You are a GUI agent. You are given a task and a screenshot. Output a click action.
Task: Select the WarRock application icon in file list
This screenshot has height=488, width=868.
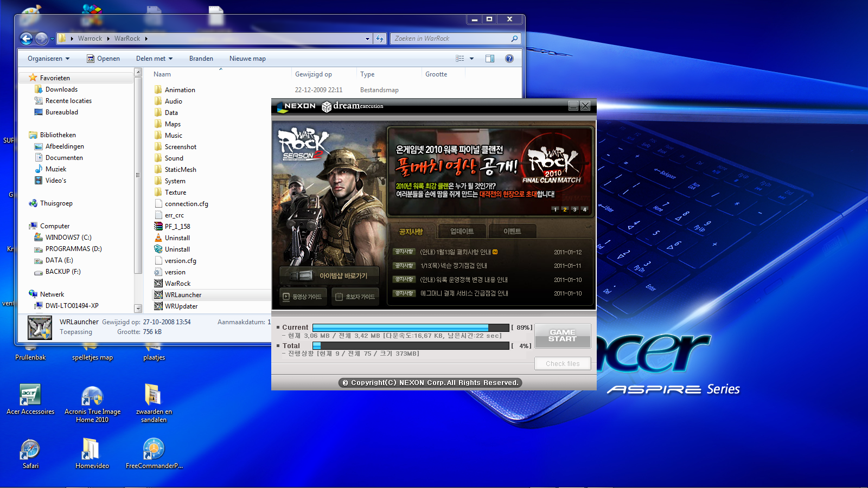[x=158, y=283]
